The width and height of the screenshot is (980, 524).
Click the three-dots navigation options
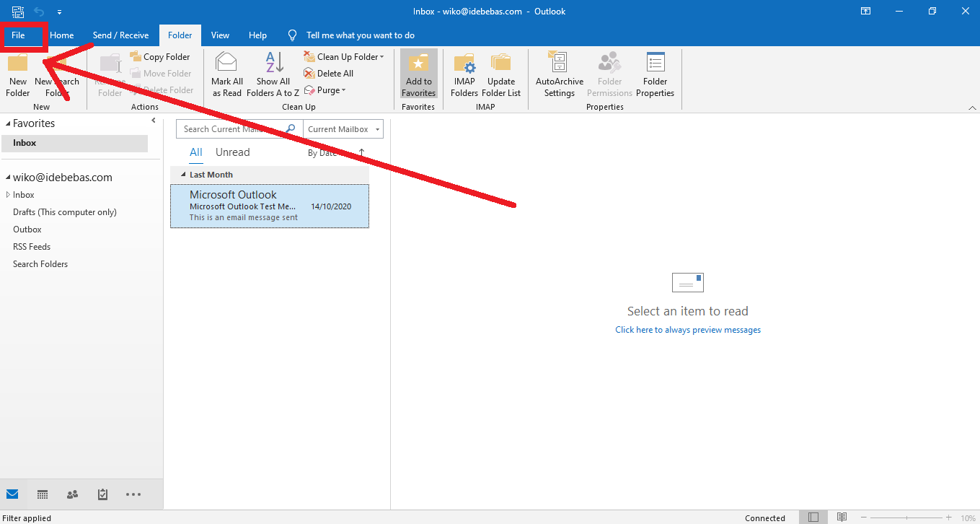point(133,494)
